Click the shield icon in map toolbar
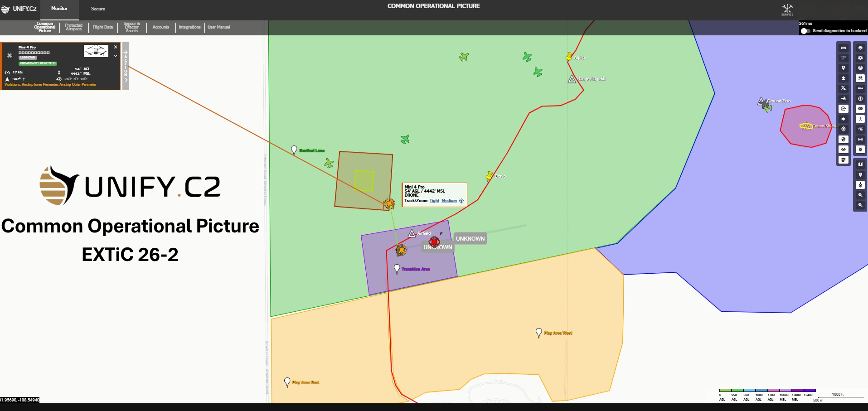The image size is (868, 411). [843, 140]
